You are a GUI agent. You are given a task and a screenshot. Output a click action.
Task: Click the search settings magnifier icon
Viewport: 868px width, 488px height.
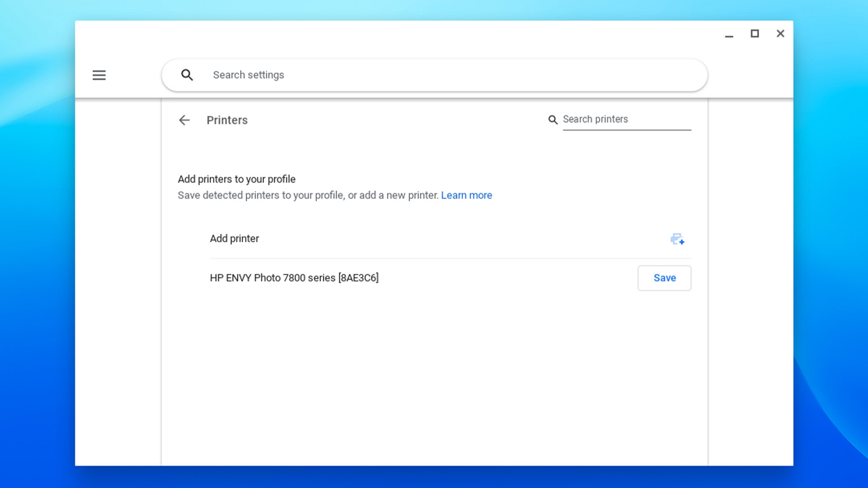tap(187, 75)
